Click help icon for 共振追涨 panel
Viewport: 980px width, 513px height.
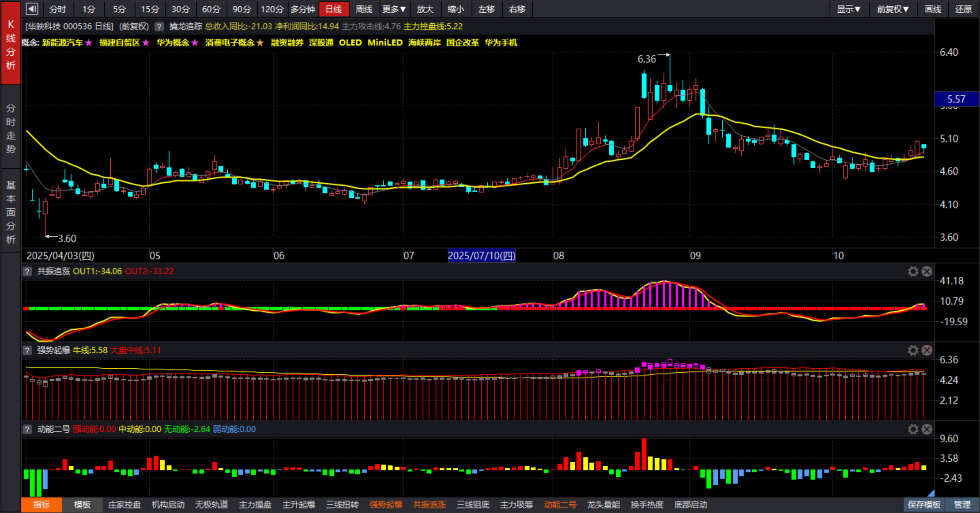27,271
